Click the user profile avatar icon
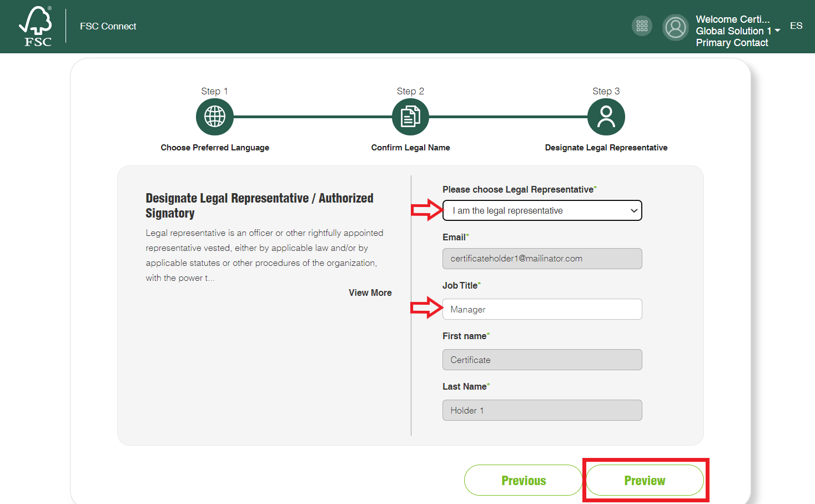815x504 pixels. (x=675, y=27)
